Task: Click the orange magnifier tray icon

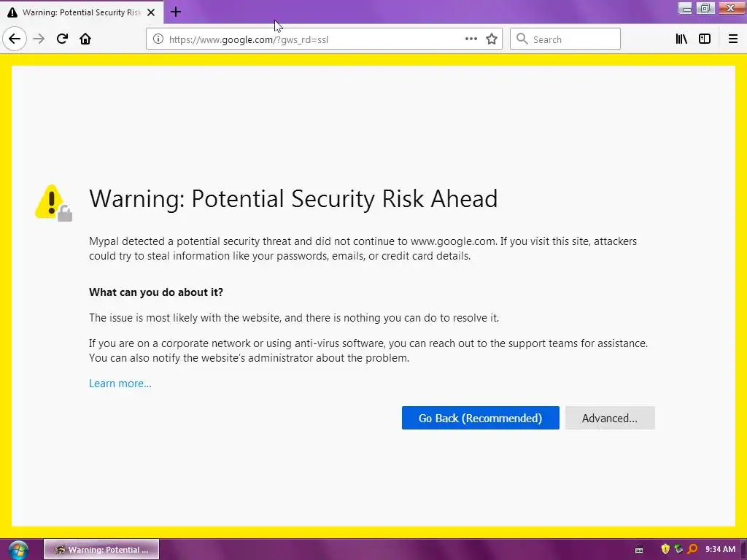Action: [692, 549]
